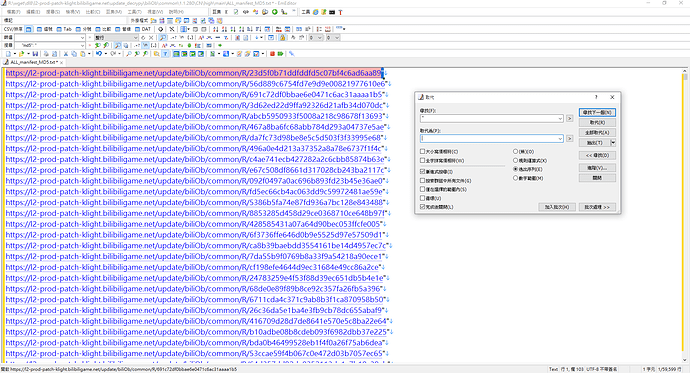Select the regular expression (X) radio button
This screenshot has width=690, height=373.
(x=515, y=160)
